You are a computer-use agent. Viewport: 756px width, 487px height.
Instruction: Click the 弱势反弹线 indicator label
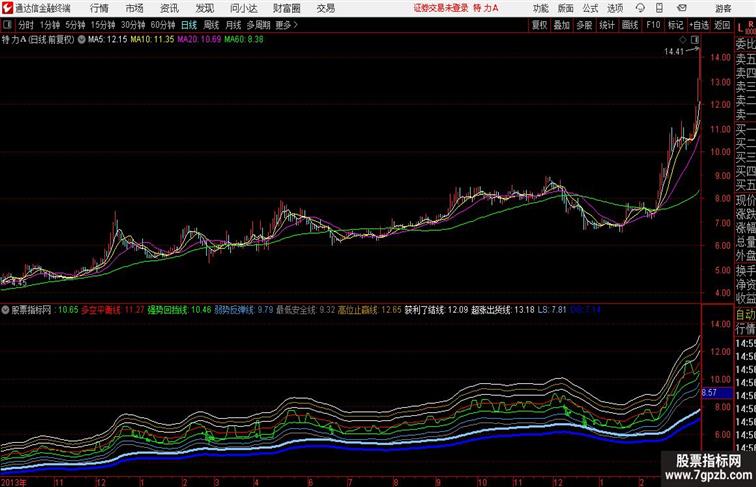point(234,310)
